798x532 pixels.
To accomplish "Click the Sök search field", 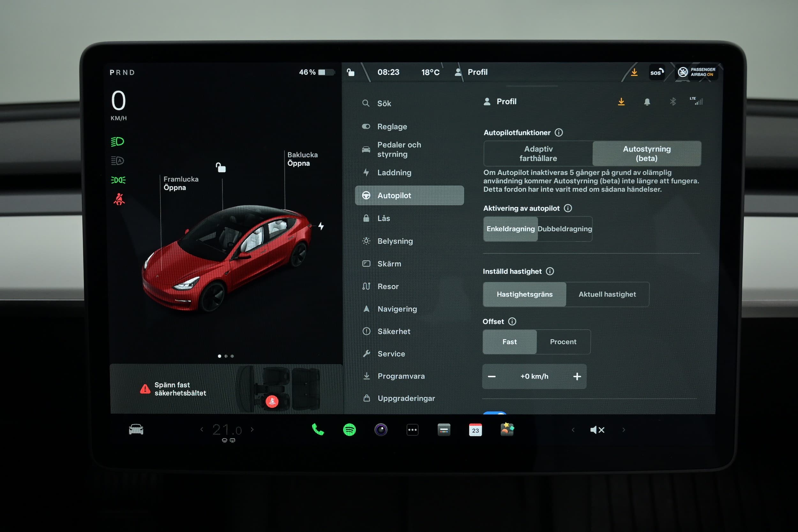I will [x=384, y=103].
